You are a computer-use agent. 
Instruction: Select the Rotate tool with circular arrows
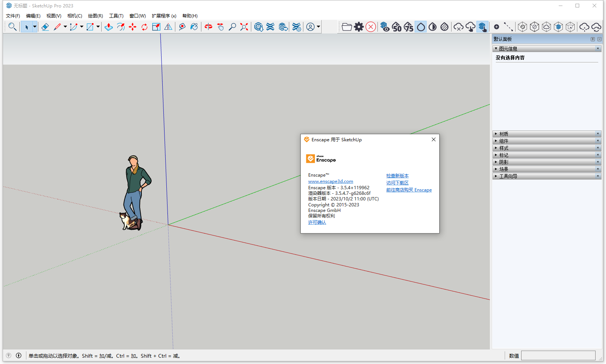click(144, 27)
